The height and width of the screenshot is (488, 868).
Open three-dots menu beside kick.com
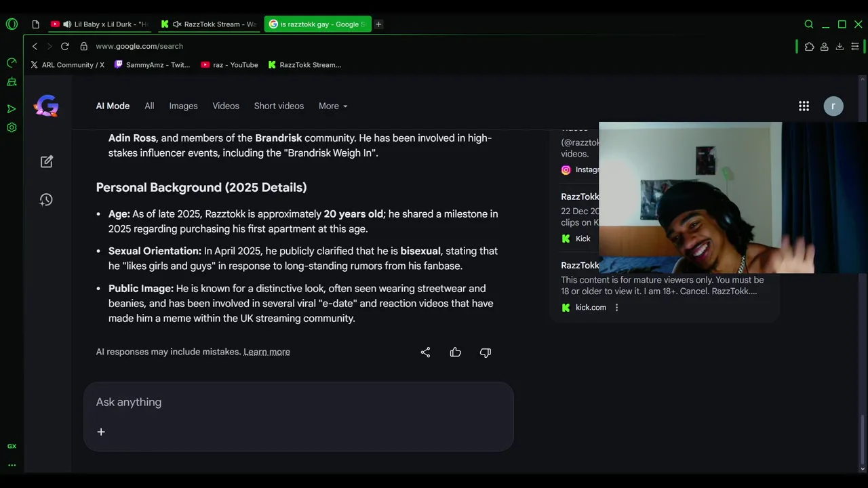616,308
